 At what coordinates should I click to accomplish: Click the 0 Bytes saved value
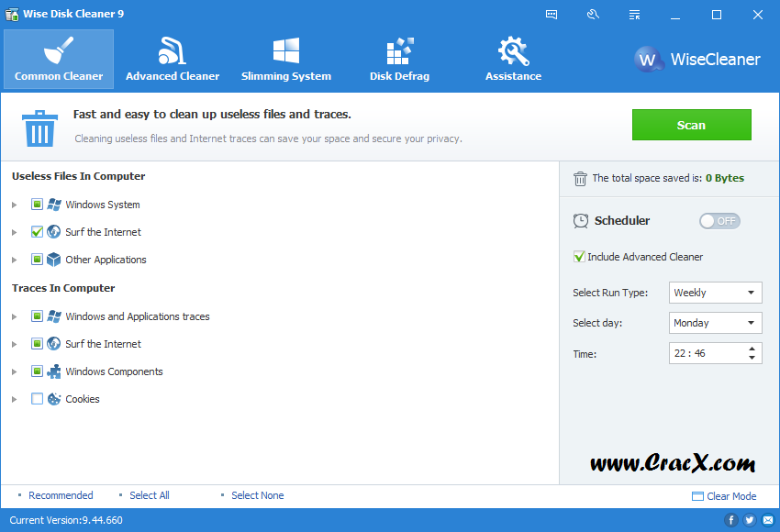pyautogui.click(x=725, y=178)
